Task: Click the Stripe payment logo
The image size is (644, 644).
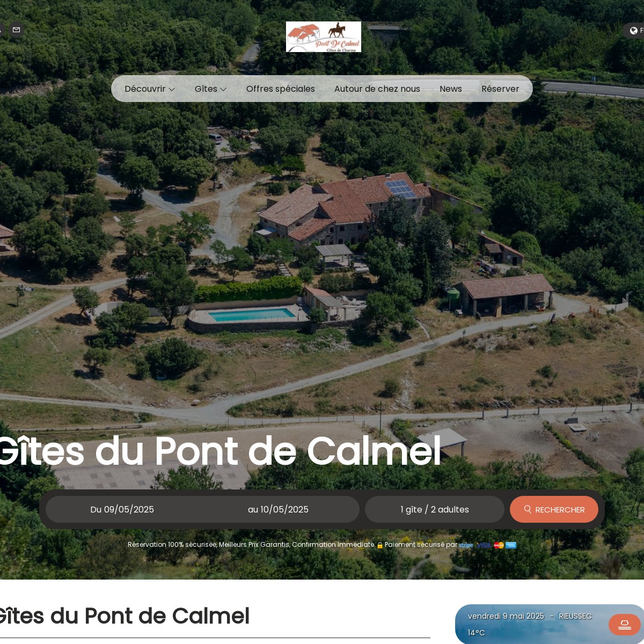Action: 466,545
